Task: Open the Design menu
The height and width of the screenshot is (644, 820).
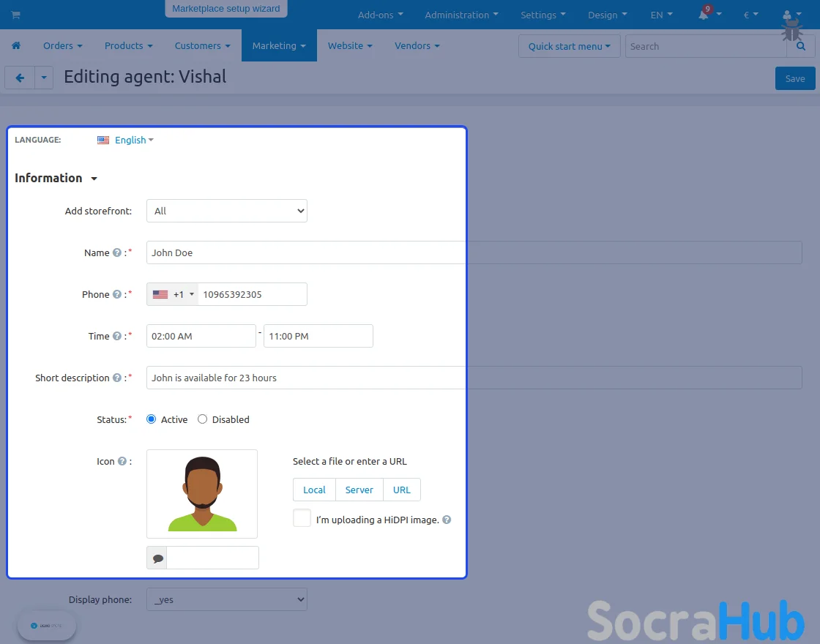Action: tap(607, 15)
